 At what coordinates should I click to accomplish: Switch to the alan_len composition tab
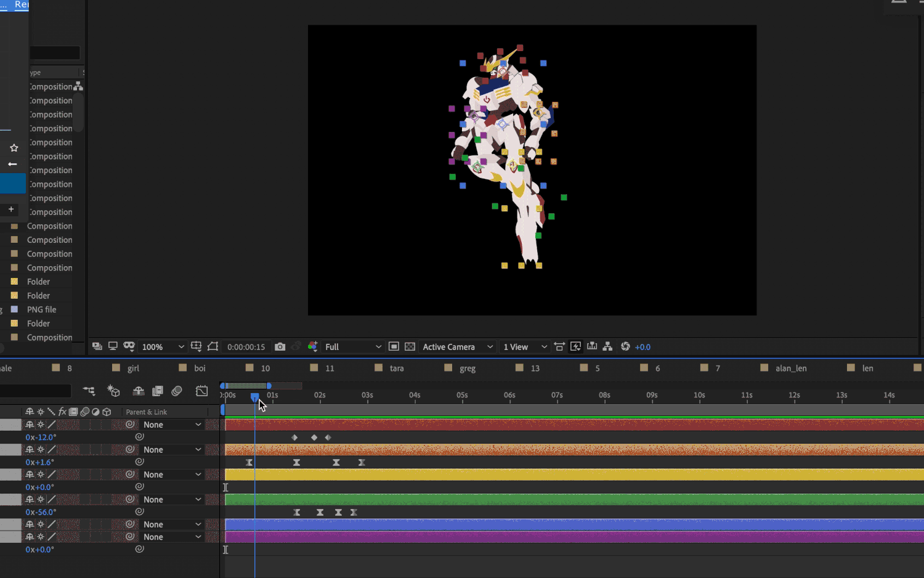click(791, 368)
